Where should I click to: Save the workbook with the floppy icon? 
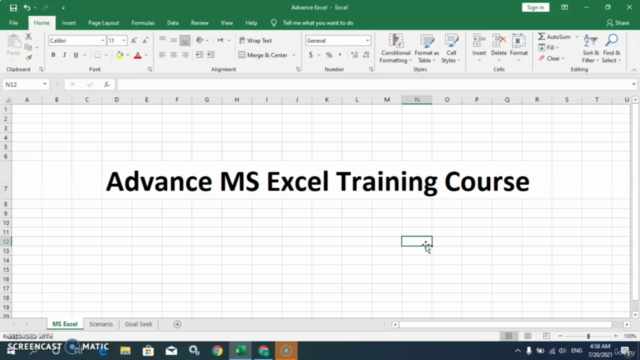[x=13, y=8]
